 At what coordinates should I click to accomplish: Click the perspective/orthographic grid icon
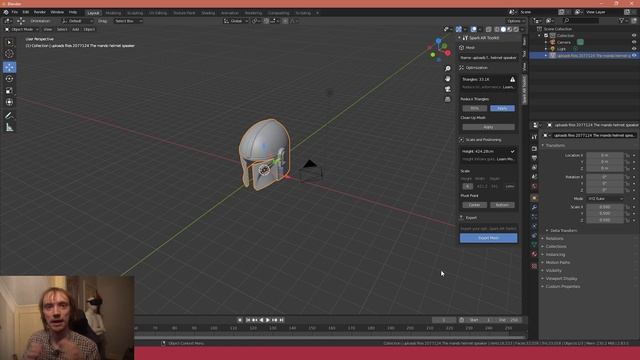(x=448, y=99)
